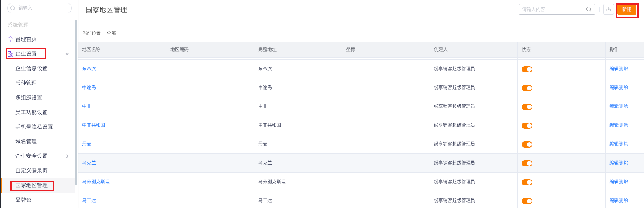Toggle status switch for 中非共和国
Viewport: 644px width, 208px height.
(527, 126)
